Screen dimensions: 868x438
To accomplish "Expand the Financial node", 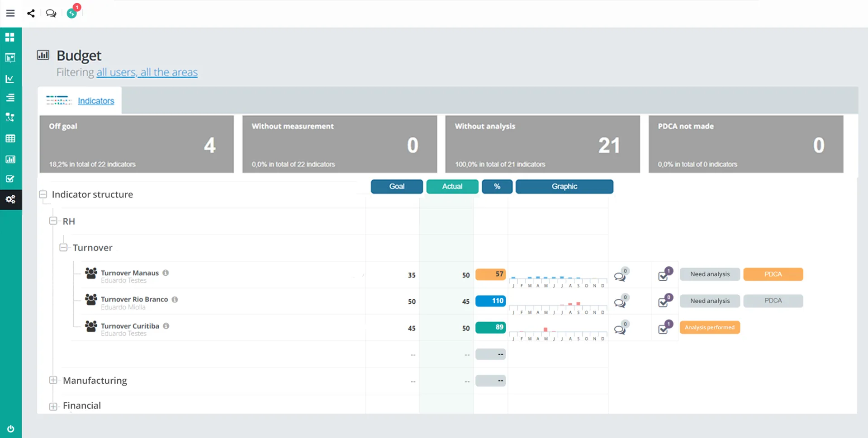I will pos(53,406).
